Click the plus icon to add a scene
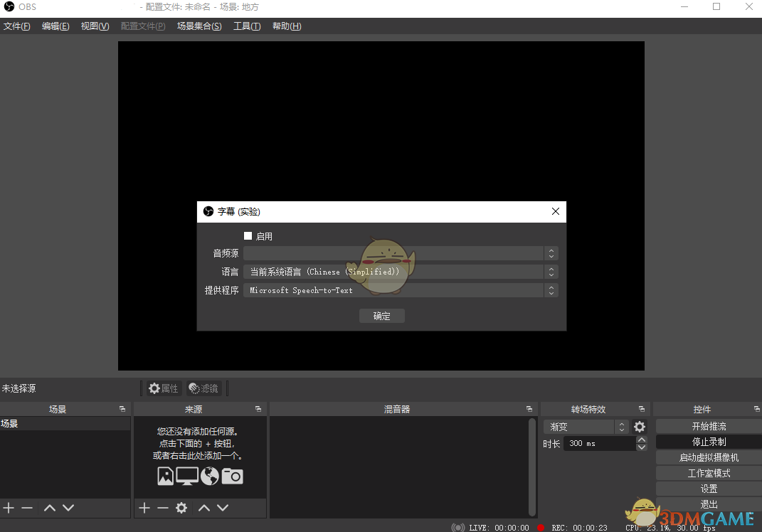 click(x=9, y=508)
